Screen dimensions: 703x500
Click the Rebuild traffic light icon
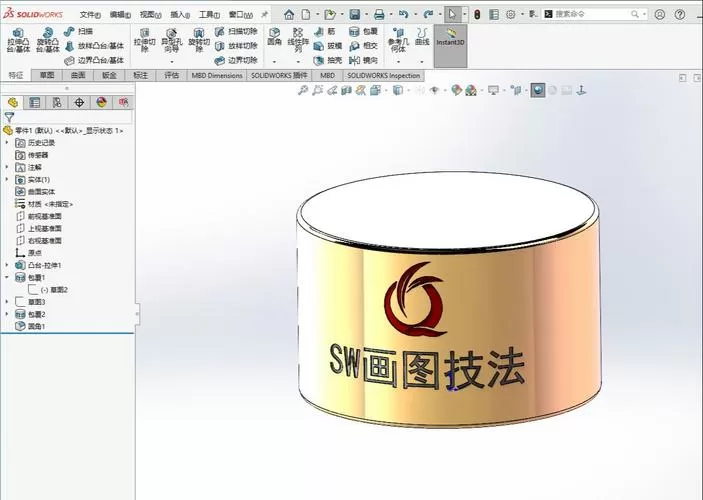click(x=477, y=14)
